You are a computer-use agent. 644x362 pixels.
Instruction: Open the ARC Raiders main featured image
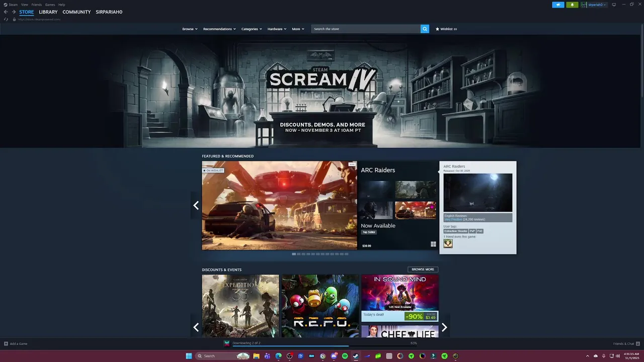tap(279, 205)
